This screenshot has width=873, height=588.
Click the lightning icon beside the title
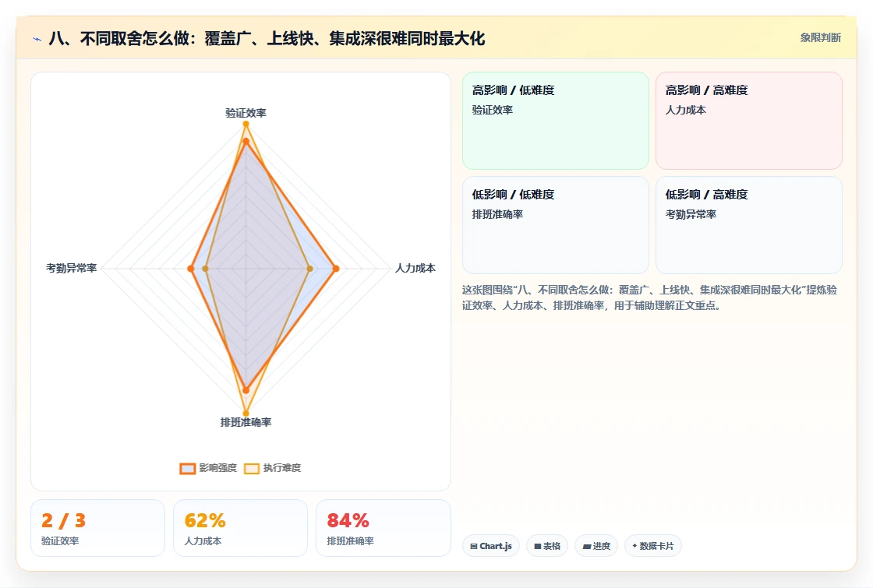coord(37,40)
